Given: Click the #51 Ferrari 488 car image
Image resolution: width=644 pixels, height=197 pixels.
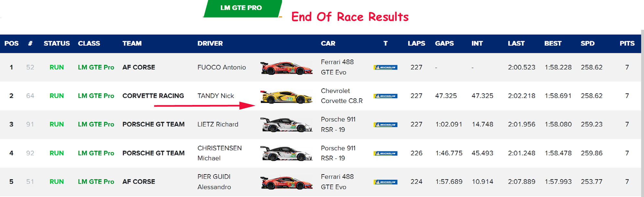Looking at the screenshot, I should point(287,182).
